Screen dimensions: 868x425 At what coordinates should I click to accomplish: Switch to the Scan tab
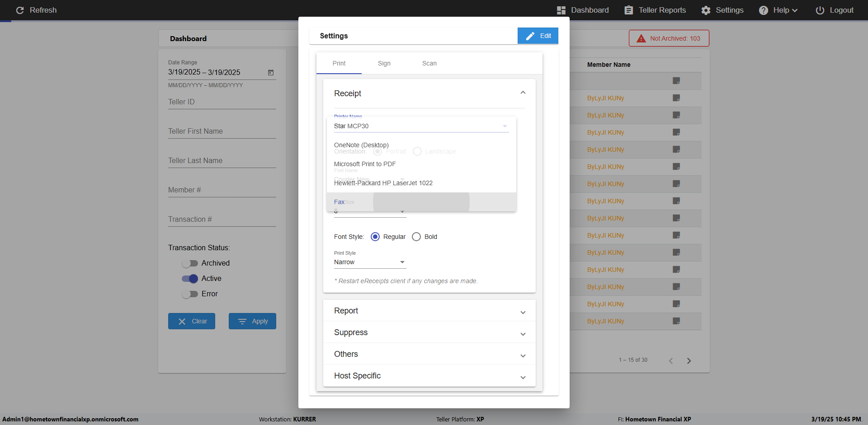point(429,63)
